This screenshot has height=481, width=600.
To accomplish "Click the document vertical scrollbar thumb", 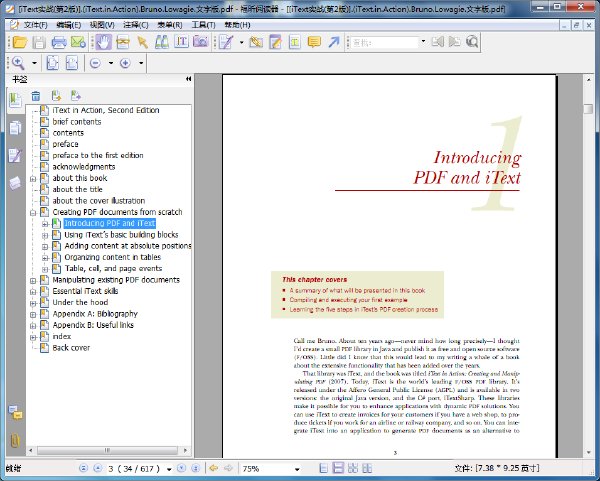I will tap(589, 108).
